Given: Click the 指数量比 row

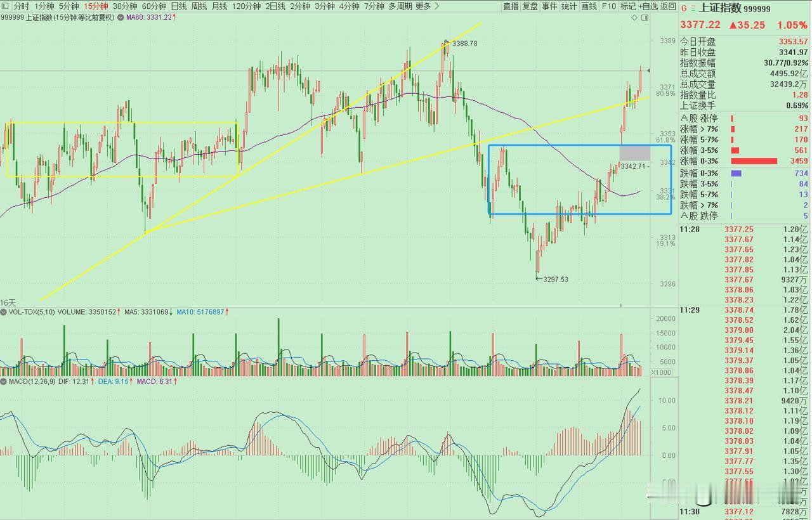Looking at the screenshot, I should point(744,95).
